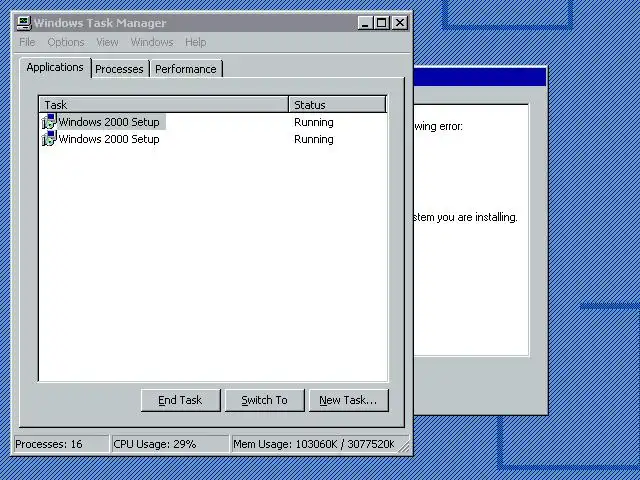Select the unhighlighted second Windows 2000 Setup row text
Viewport: 640px width, 480px height.
coord(109,139)
